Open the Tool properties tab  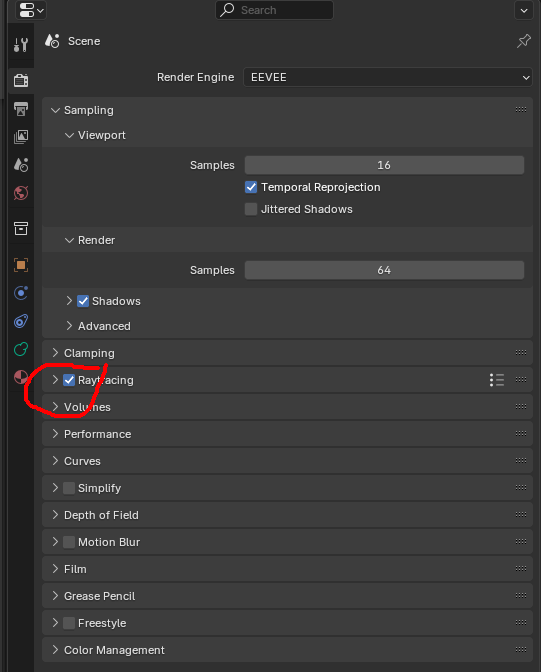tap(21, 45)
